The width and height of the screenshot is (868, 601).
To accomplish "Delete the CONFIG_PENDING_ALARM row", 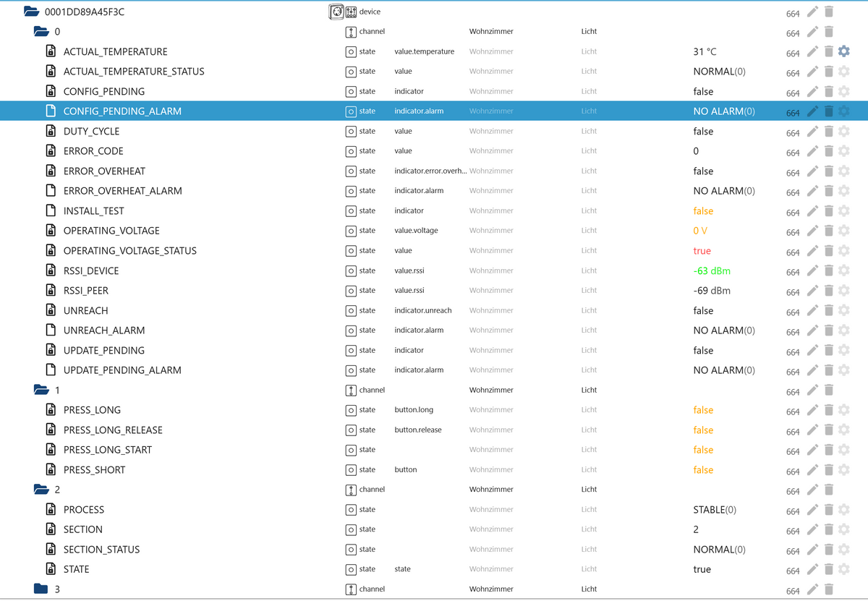I will [x=829, y=111].
